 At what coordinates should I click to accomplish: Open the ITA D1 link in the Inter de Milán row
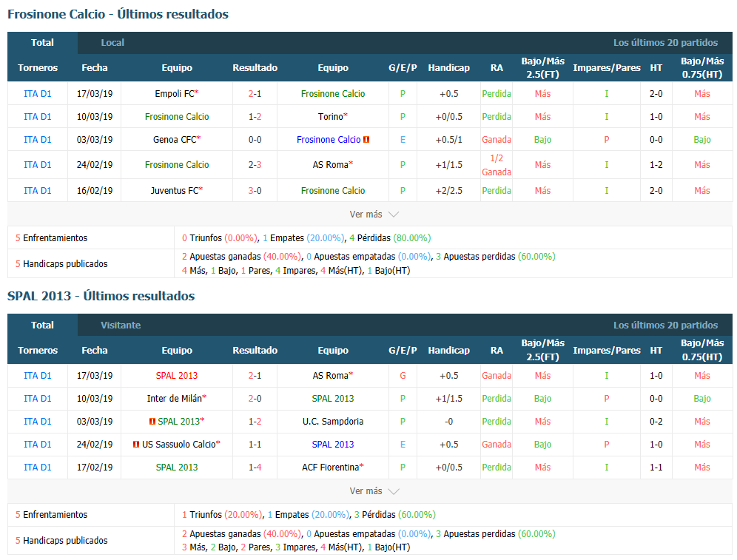[x=38, y=399]
